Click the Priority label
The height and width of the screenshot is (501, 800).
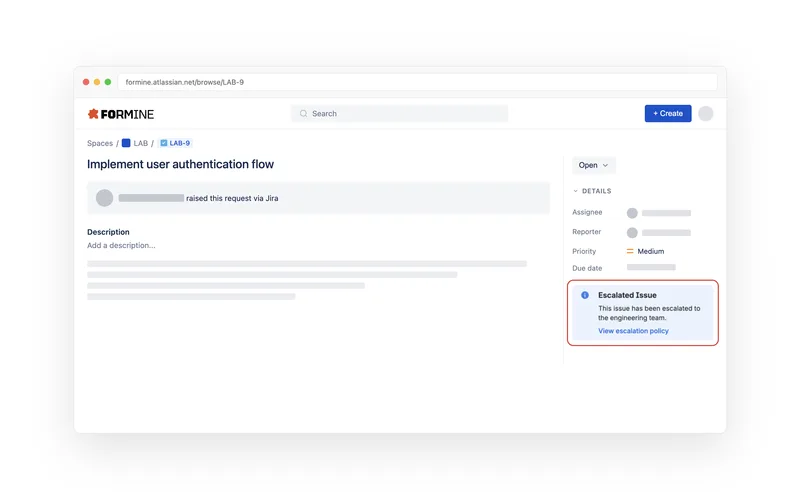pyautogui.click(x=584, y=251)
